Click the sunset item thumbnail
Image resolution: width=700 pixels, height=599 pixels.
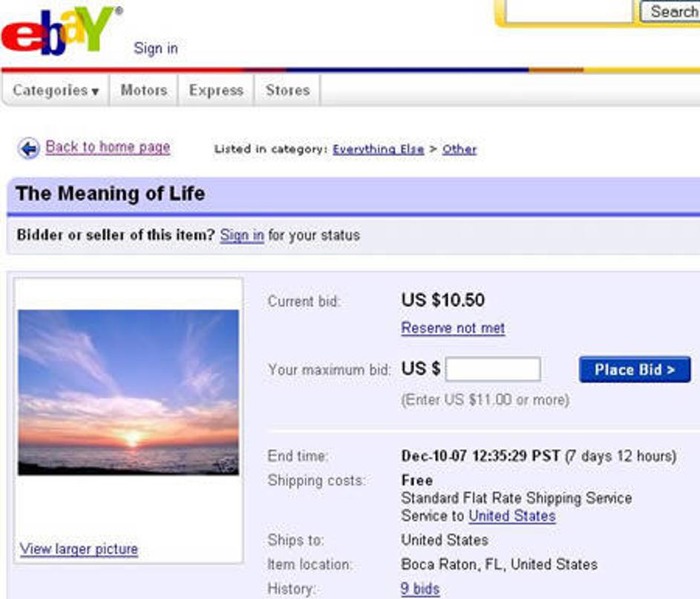pos(128,392)
